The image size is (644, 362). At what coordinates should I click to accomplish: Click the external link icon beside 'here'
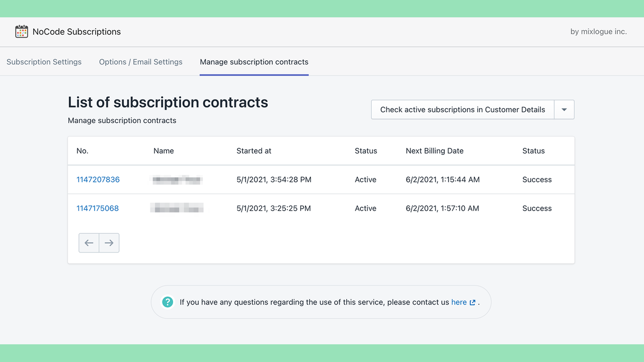(x=472, y=302)
